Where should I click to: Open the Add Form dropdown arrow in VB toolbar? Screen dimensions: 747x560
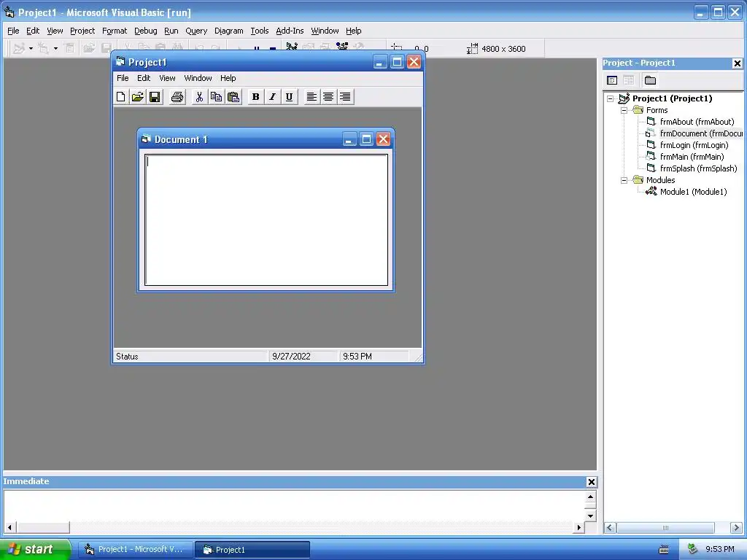[55, 49]
